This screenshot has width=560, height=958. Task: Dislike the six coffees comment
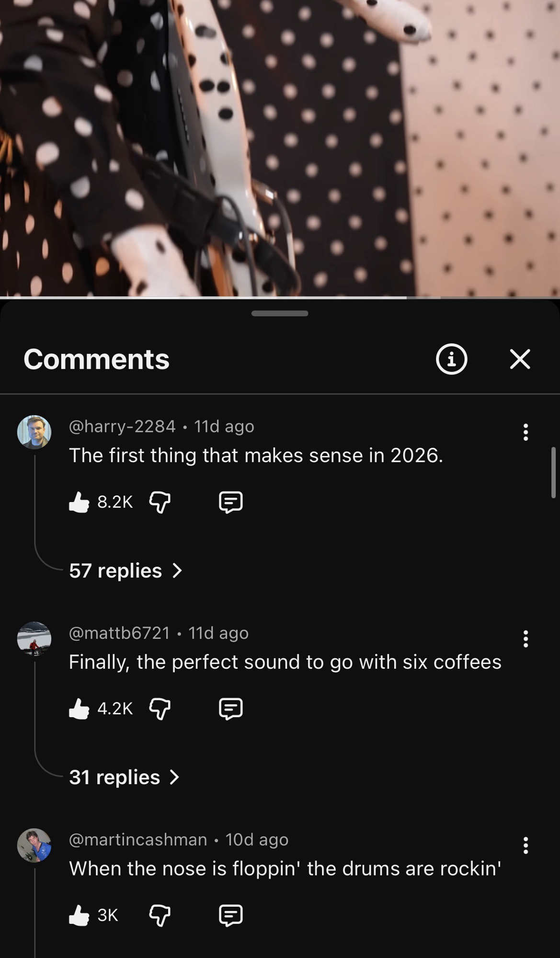160,708
